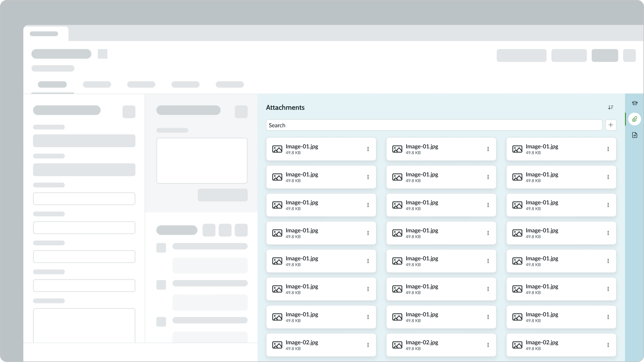Click the Image-01.jpg filename on the first card
644x362 pixels.
(301, 146)
